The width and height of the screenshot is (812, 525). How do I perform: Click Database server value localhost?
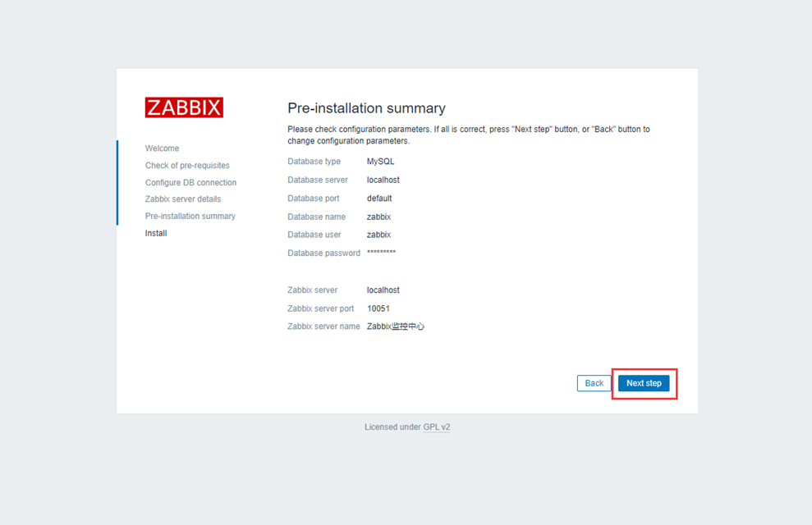(383, 180)
